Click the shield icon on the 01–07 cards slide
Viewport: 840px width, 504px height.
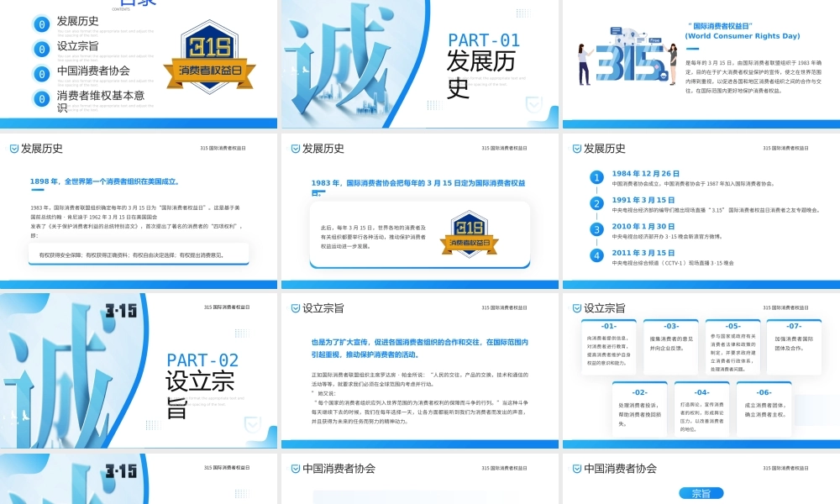[577, 308]
